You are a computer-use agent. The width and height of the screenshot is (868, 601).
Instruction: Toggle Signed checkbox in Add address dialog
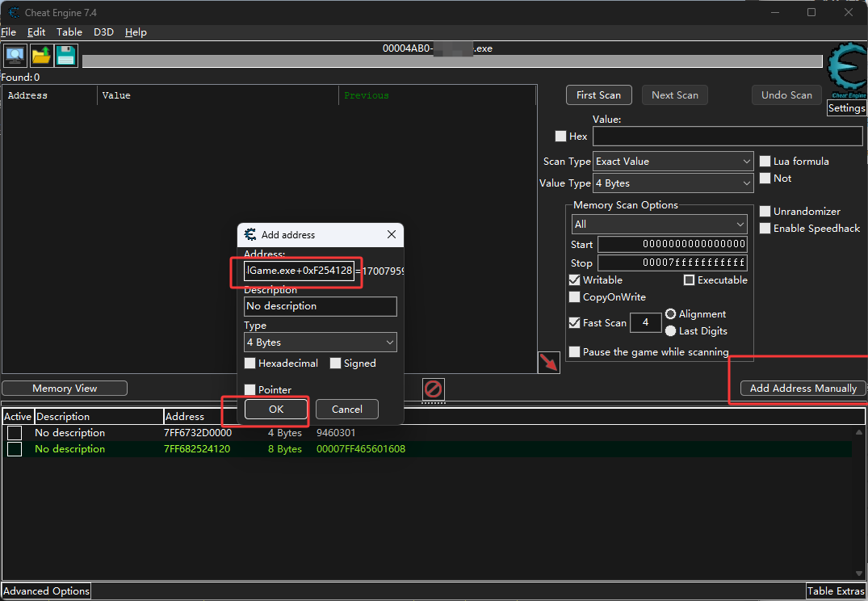(335, 363)
